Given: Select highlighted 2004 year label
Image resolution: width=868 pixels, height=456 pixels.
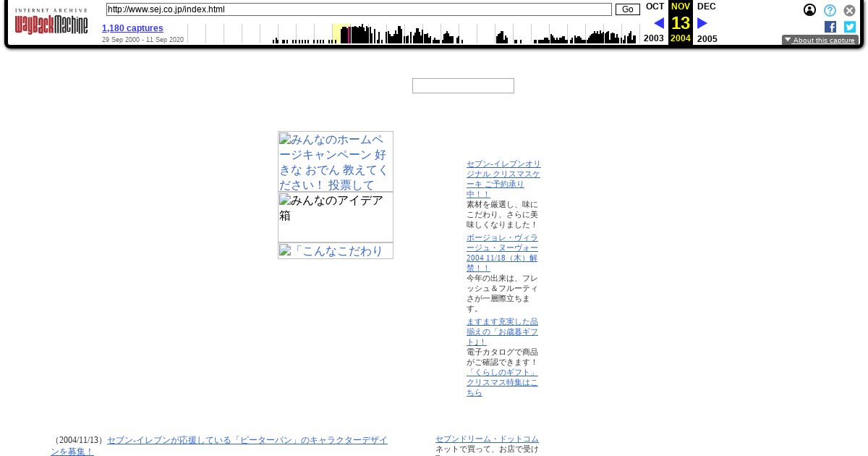Looking at the screenshot, I should coord(681,38).
